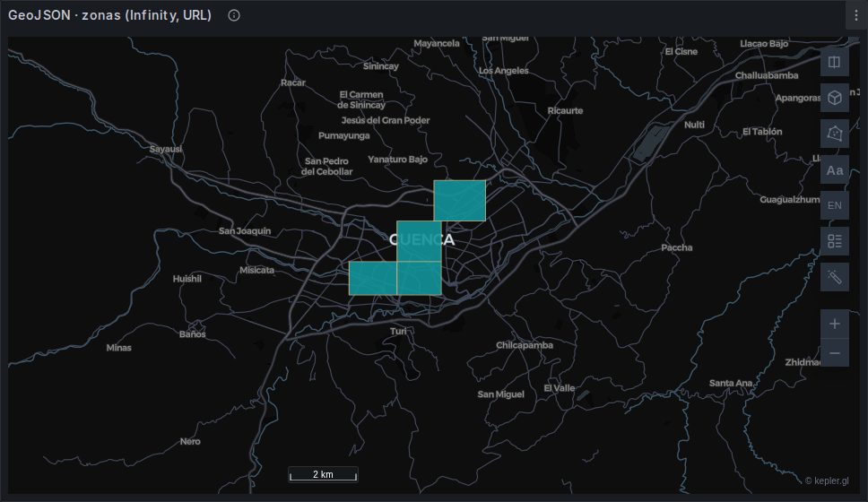Select the top right teal zone
Image resolution: width=868 pixels, height=502 pixels.
point(459,201)
